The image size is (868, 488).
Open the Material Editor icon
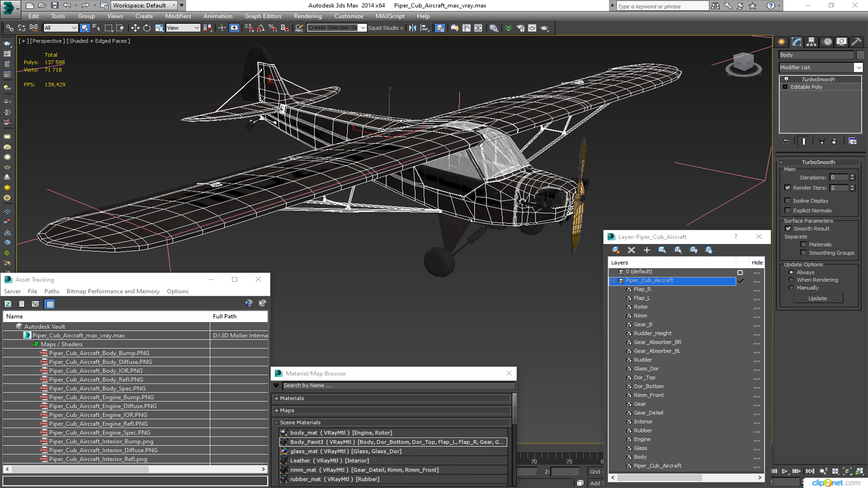tap(494, 28)
